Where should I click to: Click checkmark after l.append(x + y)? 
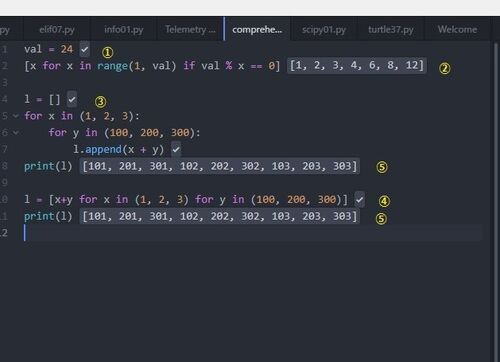click(x=176, y=149)
